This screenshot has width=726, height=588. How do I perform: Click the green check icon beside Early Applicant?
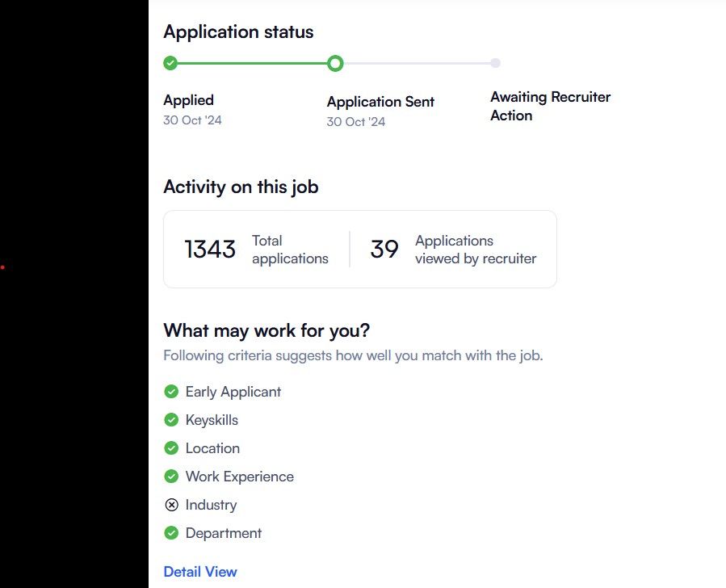click(x=171, y=392)
